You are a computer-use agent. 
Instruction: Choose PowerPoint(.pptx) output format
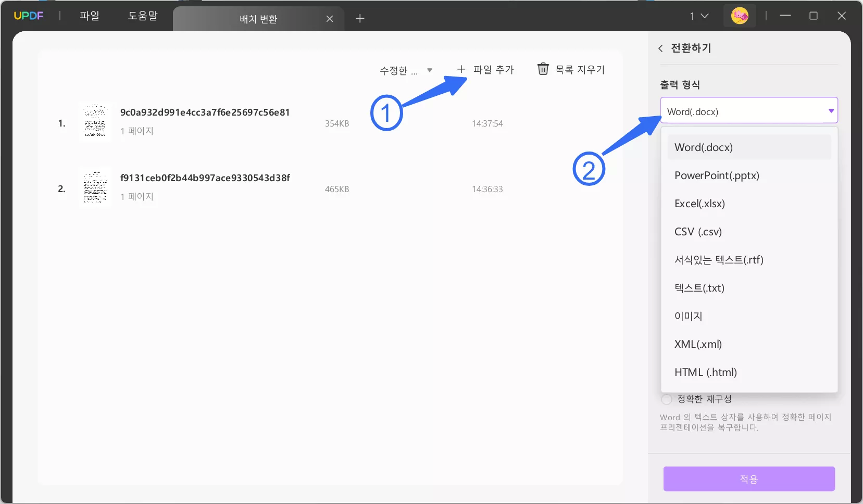749,175
